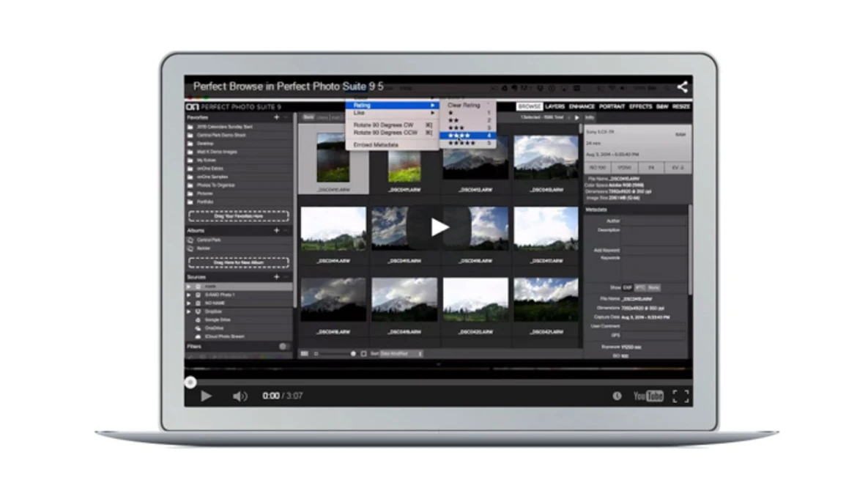
Task: Choose Rotate 90 Degrees CCW
Action: 392,133
